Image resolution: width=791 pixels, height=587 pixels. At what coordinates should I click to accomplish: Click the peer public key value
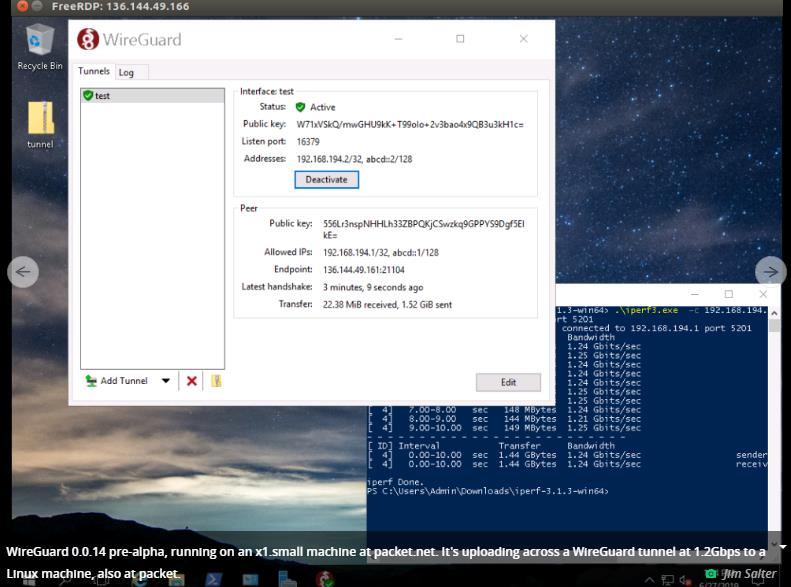click(423, 229)
